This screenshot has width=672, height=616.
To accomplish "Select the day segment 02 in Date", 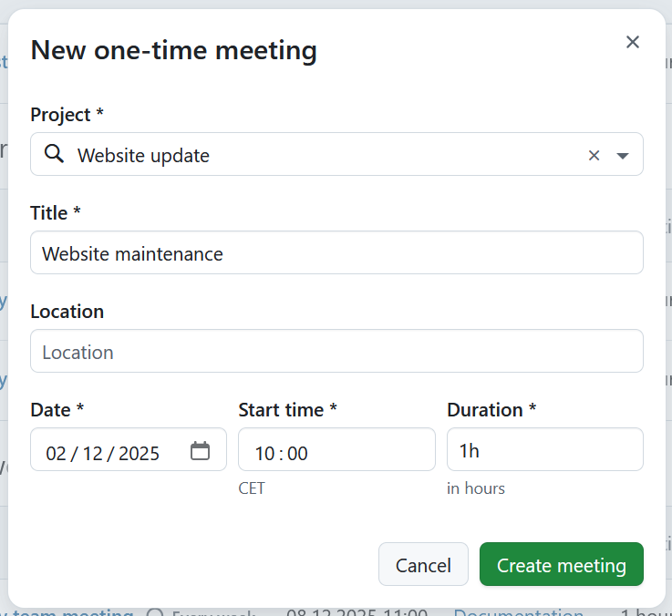I will [x=56, y=453].
